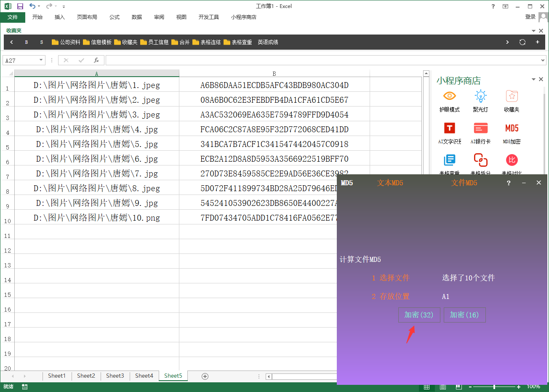Launch the AI银行卡 recognition tool
The height and width of the screenshot is (392, 549).
pyautogui.click(x=480, y=133)
